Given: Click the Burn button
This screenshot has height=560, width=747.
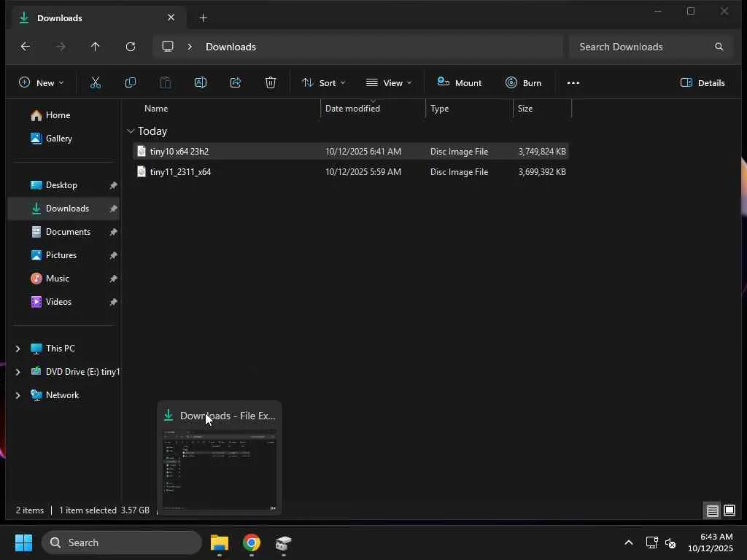Looking at the screenshot, I should 524,83.
